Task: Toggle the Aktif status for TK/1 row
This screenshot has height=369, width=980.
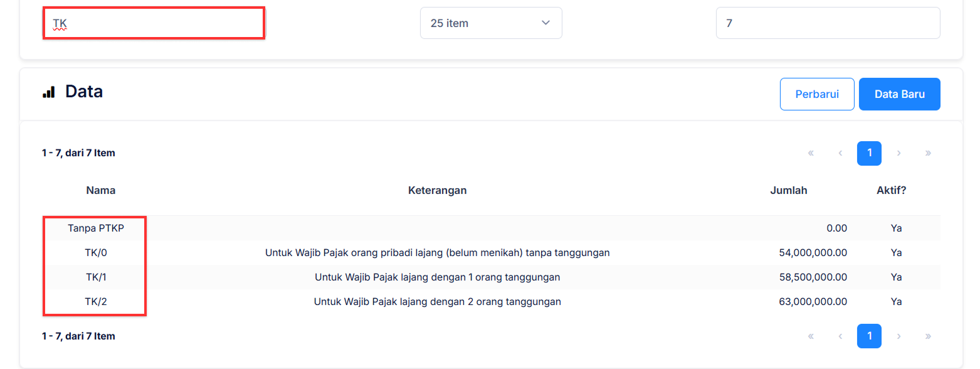Action: coord(896,277)
